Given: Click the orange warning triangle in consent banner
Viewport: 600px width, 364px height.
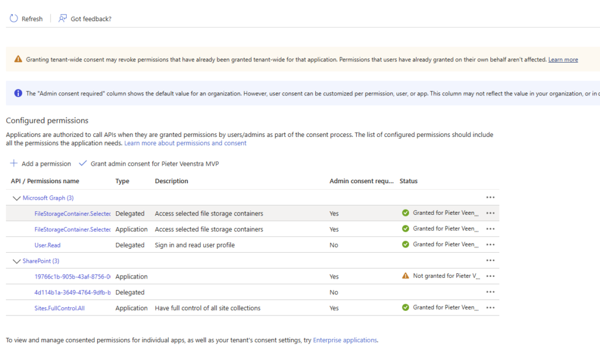Looking at the screenshot, I should click(18, 59).
